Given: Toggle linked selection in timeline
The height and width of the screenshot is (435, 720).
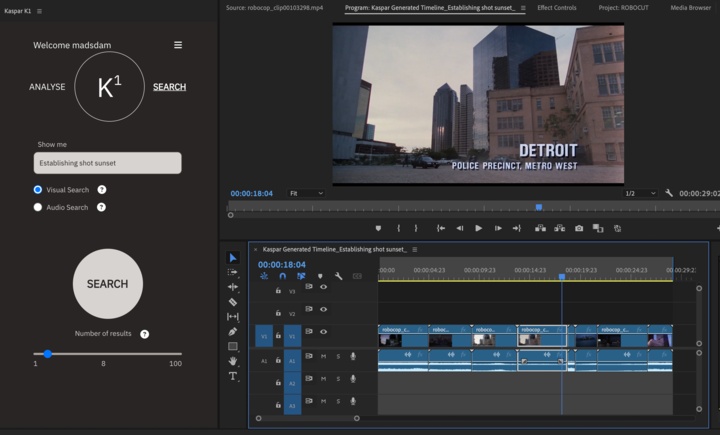Looking at the screenshot, I should (301, 276).
